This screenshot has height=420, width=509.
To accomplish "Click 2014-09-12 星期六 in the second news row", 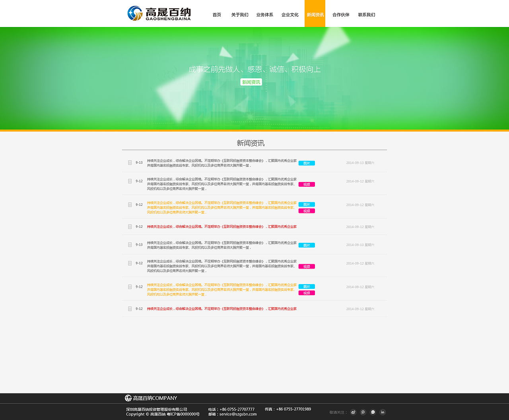I will pos(360,181).
